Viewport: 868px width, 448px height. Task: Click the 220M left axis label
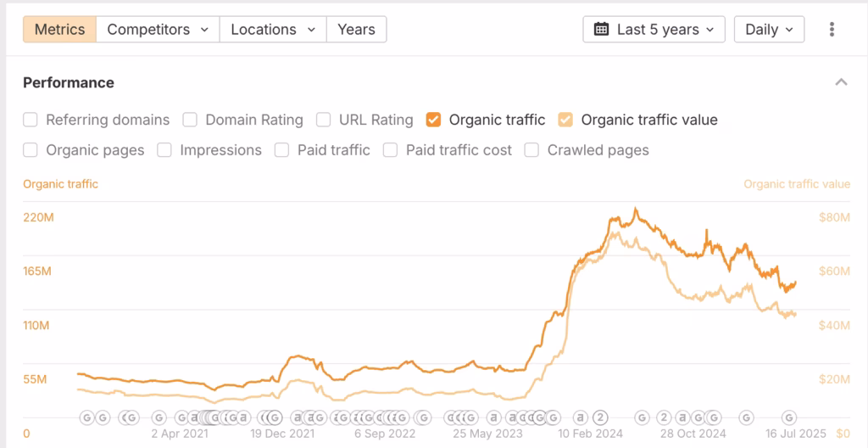39,217
